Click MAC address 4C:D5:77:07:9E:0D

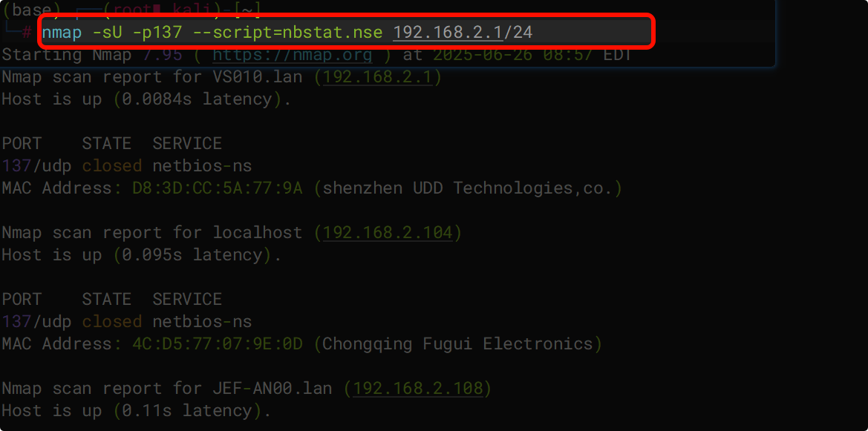[x=217, y=344]
